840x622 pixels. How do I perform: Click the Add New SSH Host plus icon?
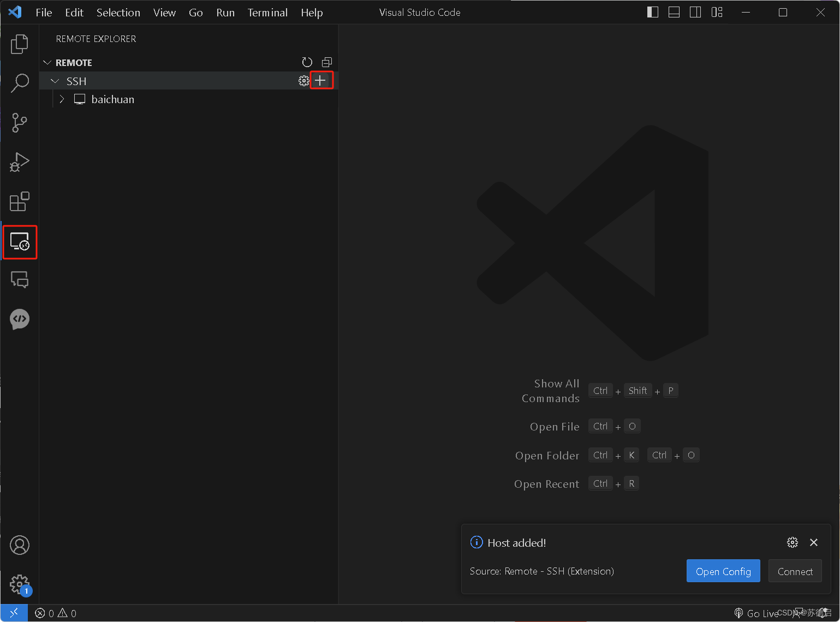321,80
